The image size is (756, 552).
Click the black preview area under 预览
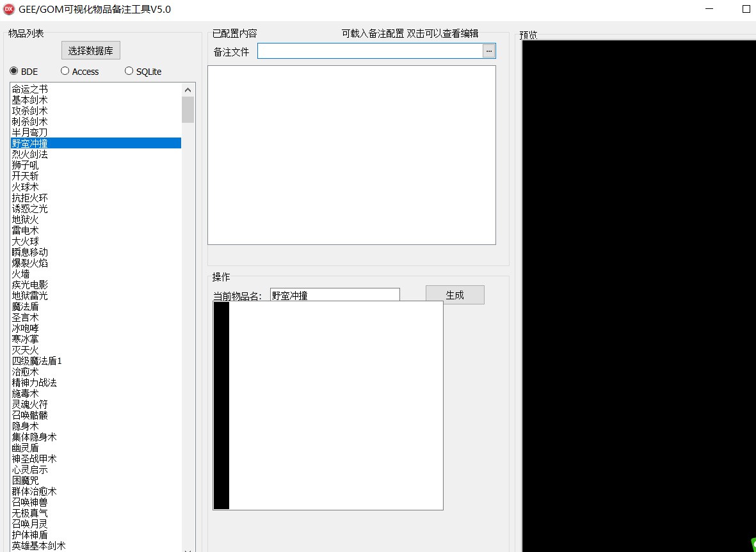coord(639,296)
